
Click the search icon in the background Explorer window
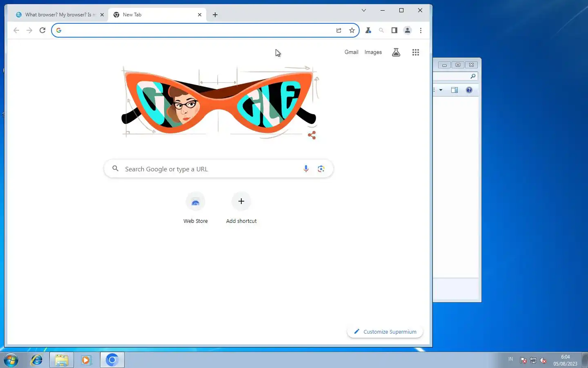[x=473, y=76]
